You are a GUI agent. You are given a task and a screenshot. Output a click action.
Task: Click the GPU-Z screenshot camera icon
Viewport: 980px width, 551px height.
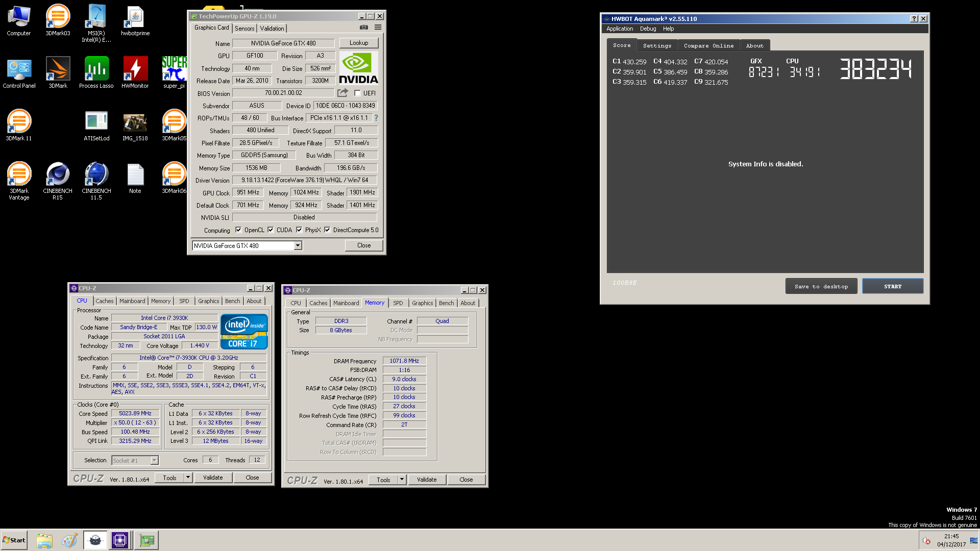(x=364, y=28)
